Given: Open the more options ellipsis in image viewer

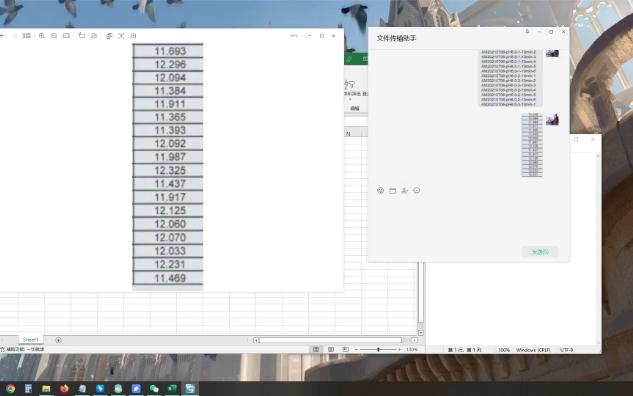Looking at the screenshot, I should [294, 36].
